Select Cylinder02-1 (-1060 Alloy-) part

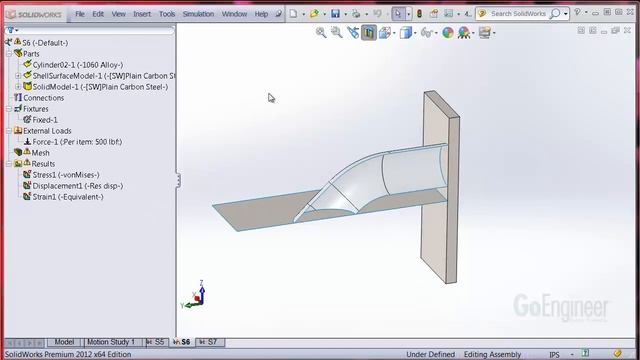(x=78, y=65)
